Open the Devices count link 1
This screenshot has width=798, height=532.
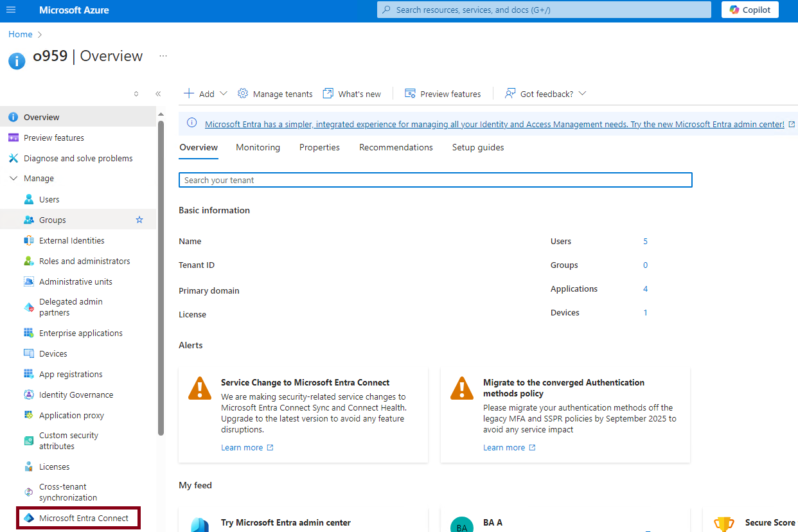tap(646, 313)
